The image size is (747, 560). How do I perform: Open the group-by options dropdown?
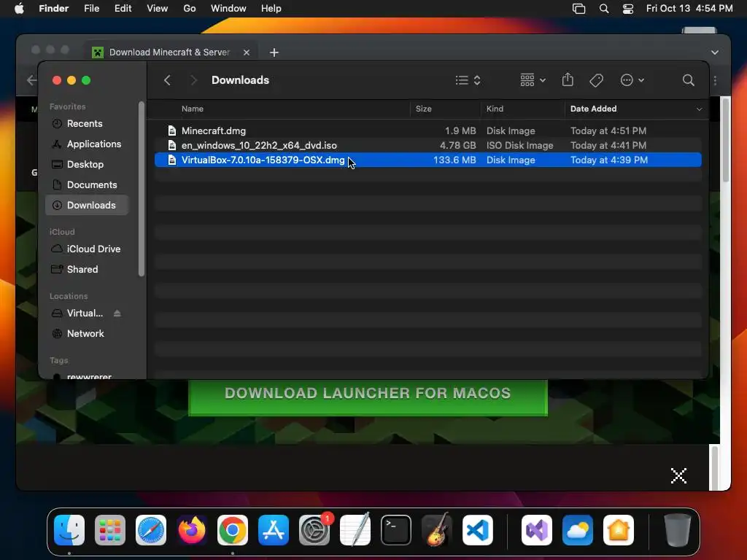click(x=533, y=80)
